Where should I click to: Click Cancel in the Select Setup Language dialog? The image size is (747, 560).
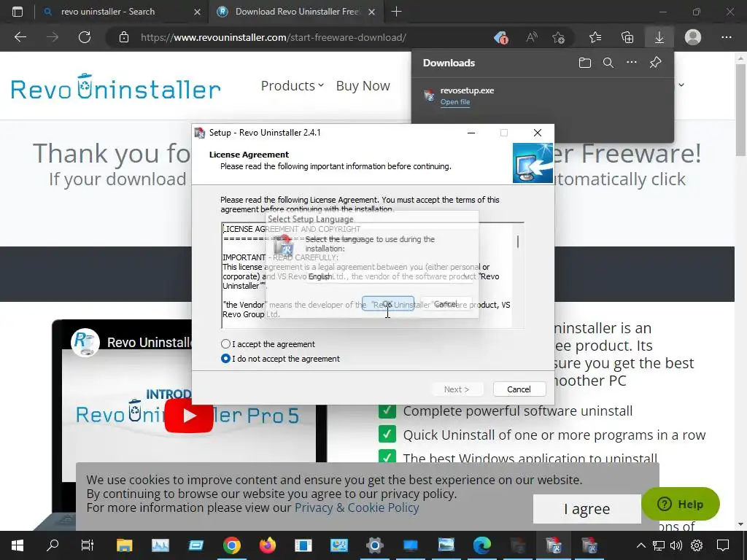click(x=446, y=304)
